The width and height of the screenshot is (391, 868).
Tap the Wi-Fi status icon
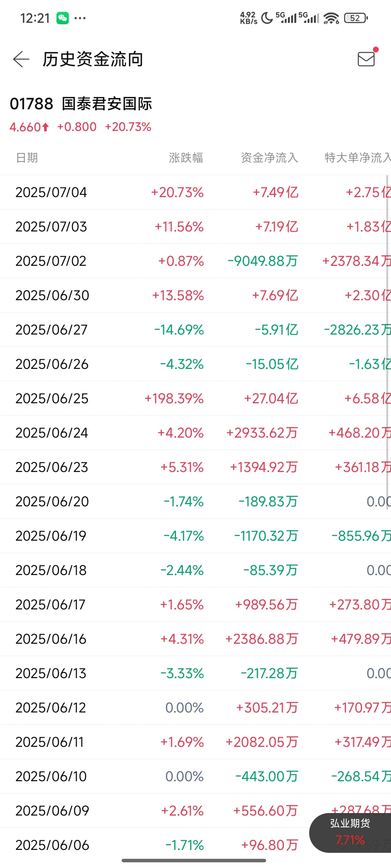click(x=331, y=18)
